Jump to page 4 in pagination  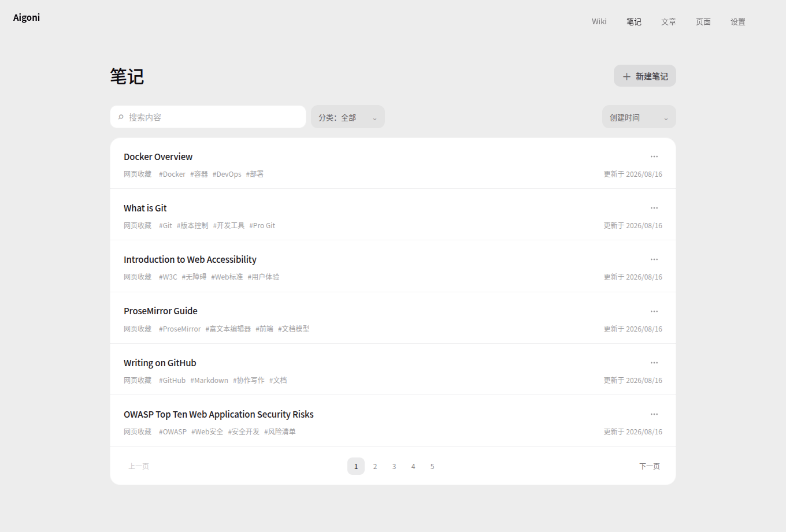(413, 466)
